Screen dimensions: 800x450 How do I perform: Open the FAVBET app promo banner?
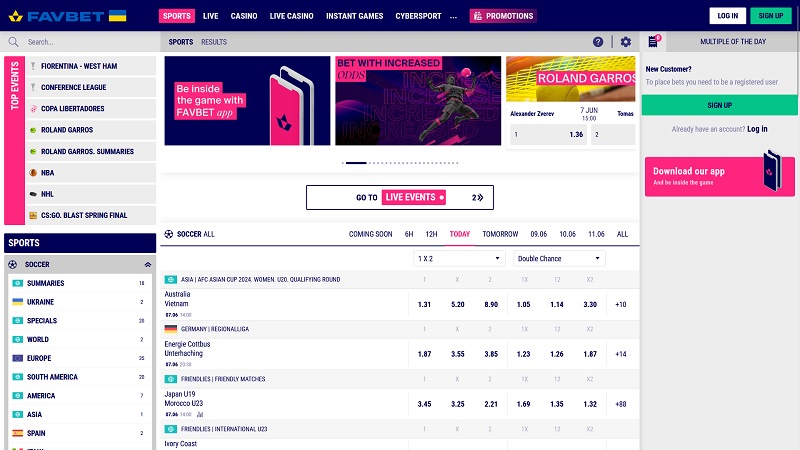pyautogui.click(x=247, y=101)
